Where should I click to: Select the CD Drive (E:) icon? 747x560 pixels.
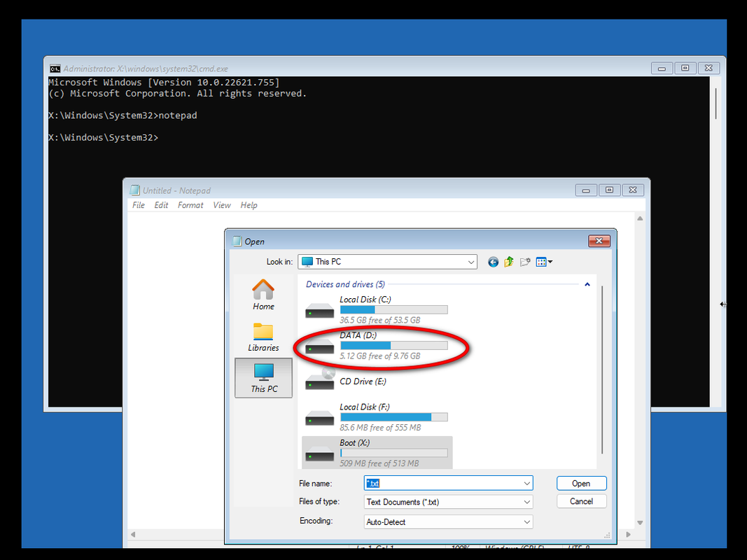pyautogui.click(x=319, y=379)
